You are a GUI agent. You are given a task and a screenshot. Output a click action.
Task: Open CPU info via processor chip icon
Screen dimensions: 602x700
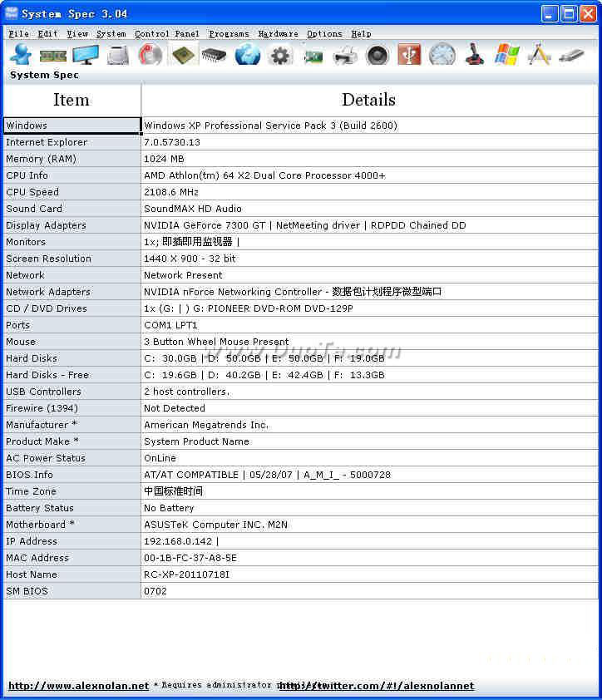pos(183,55)
